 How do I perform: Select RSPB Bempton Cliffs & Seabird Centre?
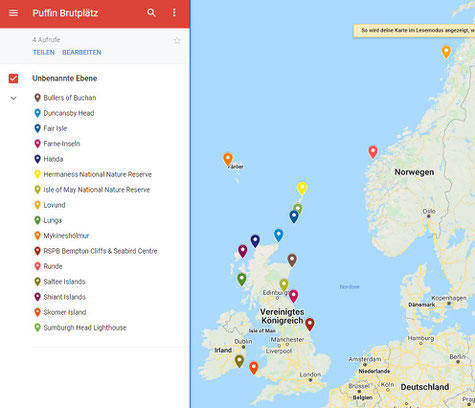(96, 251)
